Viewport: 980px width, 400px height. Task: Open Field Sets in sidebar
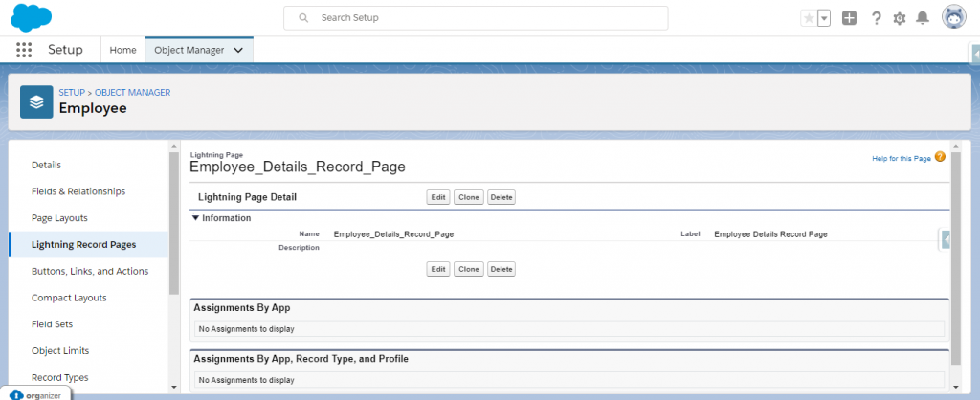52,324
